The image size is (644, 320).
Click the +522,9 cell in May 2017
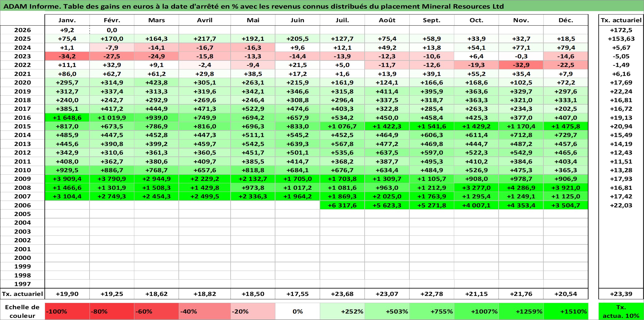point(253,109)
